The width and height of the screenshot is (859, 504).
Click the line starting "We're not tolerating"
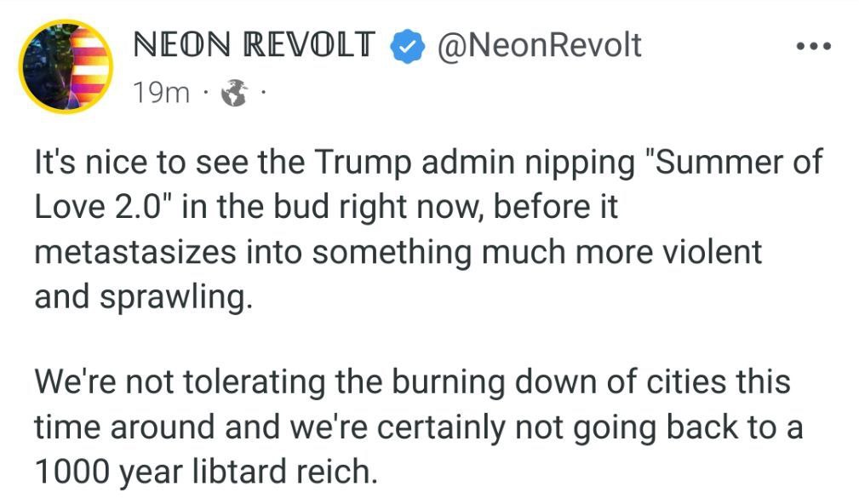click(x=413, y=381)
